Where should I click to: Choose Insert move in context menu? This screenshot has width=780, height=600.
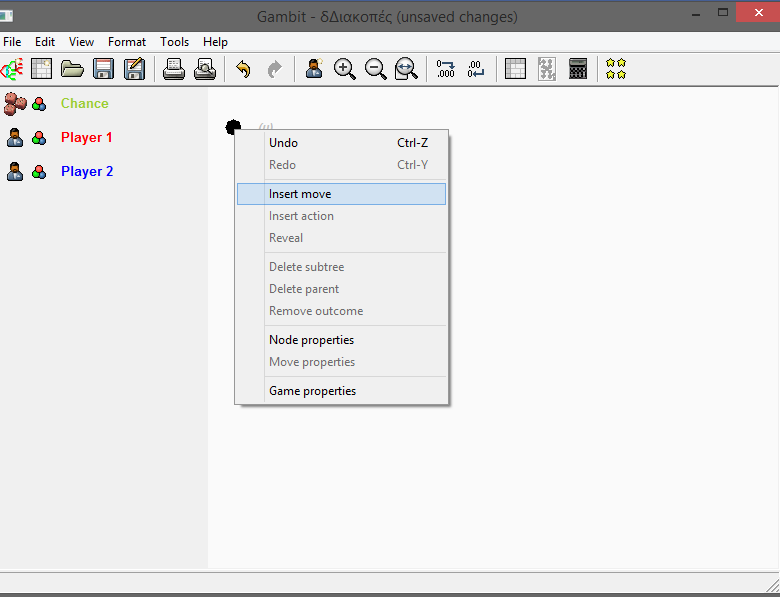pyautogui.click(x=341, y=194)
